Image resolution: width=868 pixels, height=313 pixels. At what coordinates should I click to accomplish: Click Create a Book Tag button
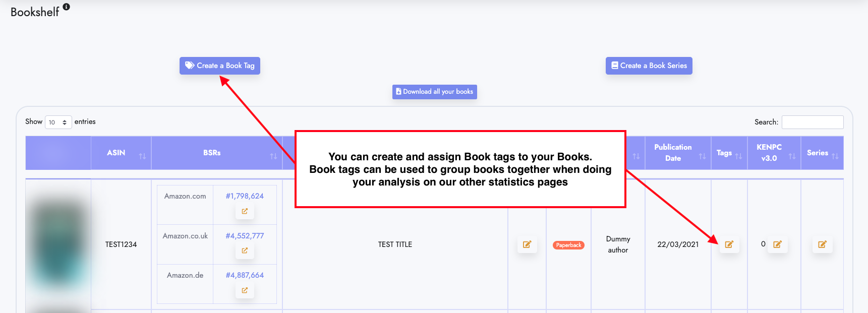tap(220, 66)
